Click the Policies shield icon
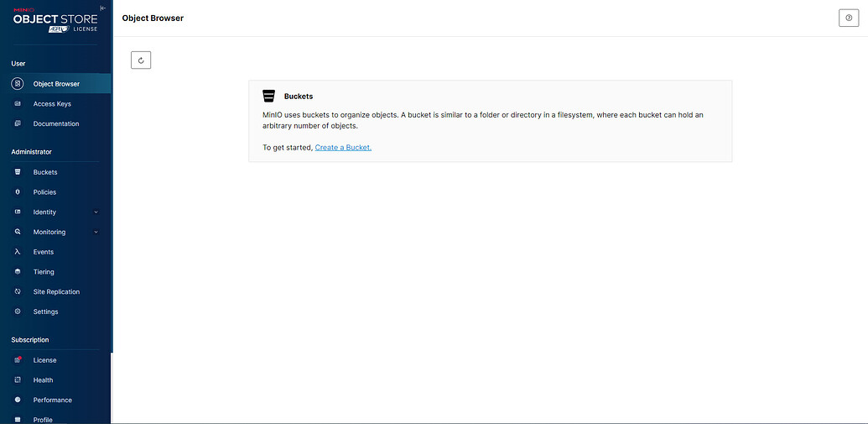Screen dimensions: 868x424 pyautogui.click(x=18, y=192)
